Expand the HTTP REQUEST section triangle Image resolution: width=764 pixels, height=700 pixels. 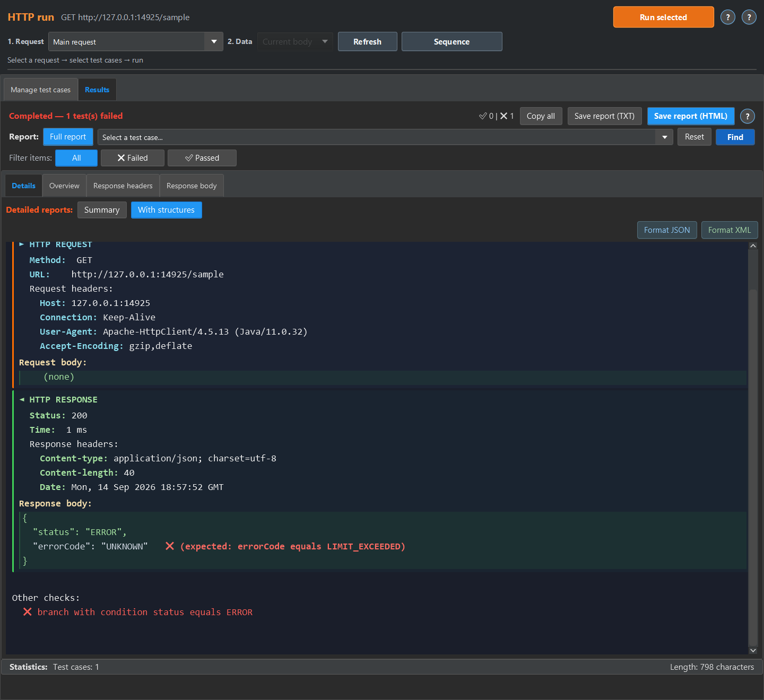(22, 244)
